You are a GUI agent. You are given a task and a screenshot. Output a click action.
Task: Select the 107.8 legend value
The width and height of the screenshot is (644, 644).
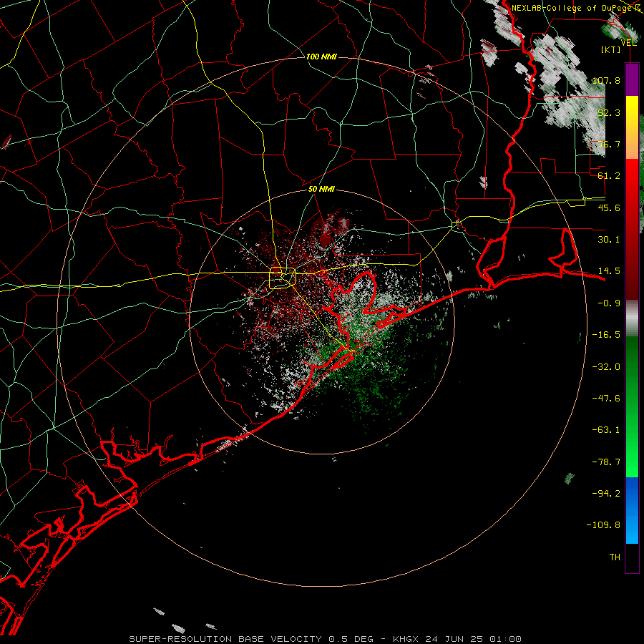(x=606, y=80)
